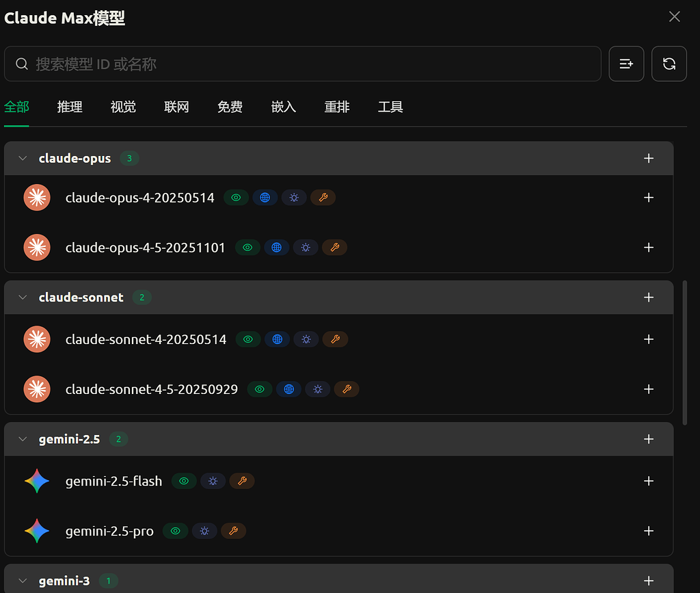Click the Claude logo beside claude-opus-4-20250514

(37, 198)
